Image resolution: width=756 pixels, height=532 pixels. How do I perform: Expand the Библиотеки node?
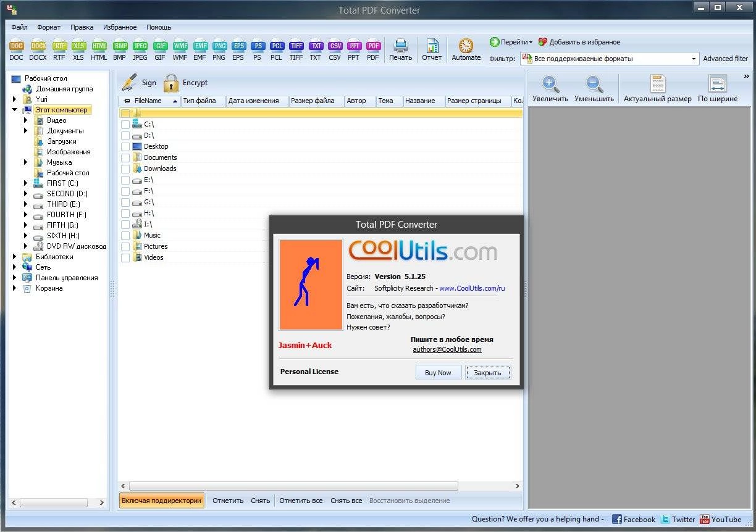(14, 257)
